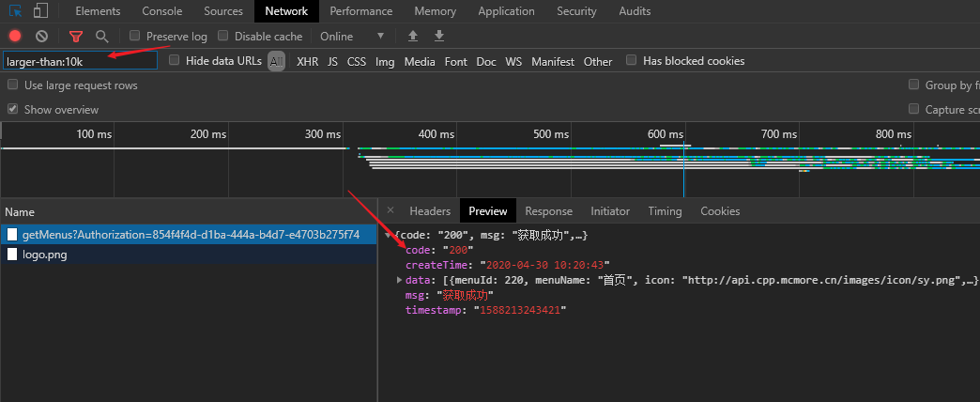Open the Security tab
This screenshot has height=402, width=980.
576,11
